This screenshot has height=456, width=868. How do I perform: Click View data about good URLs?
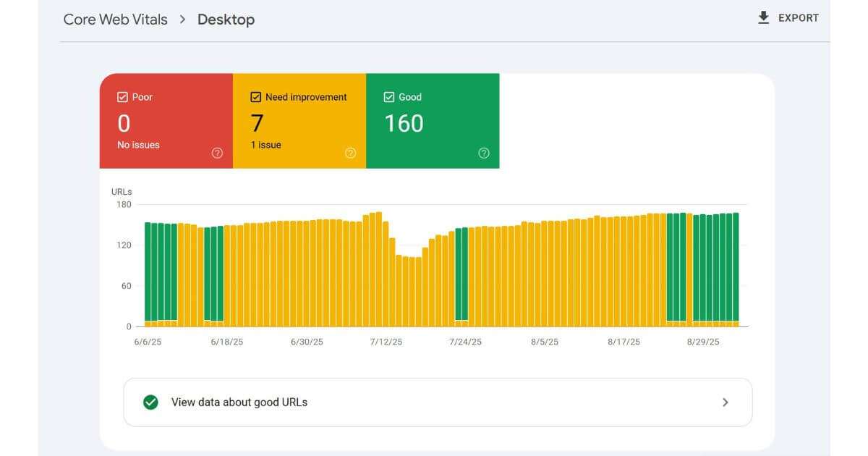click(x=239, y=402)
